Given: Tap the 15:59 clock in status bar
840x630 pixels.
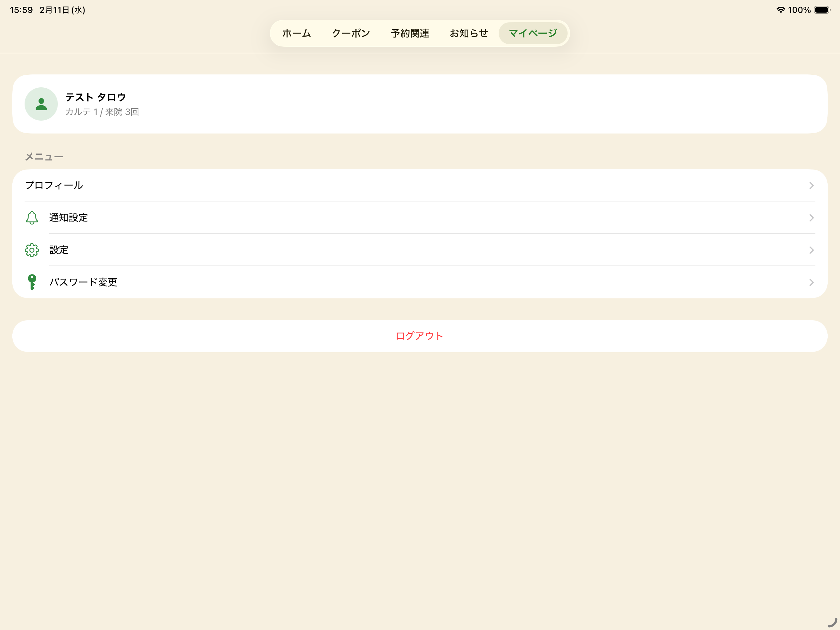Looking at the screenshot, I should click(21, 10).
